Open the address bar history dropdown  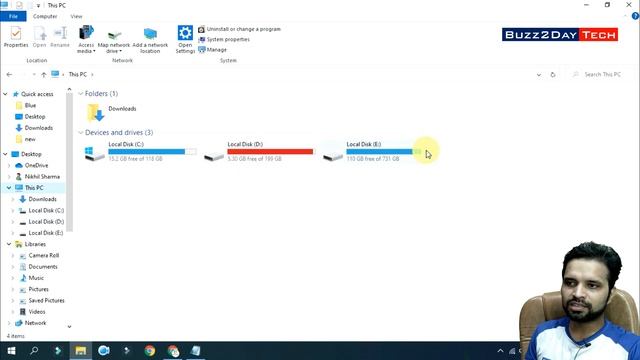click(539, 75)
